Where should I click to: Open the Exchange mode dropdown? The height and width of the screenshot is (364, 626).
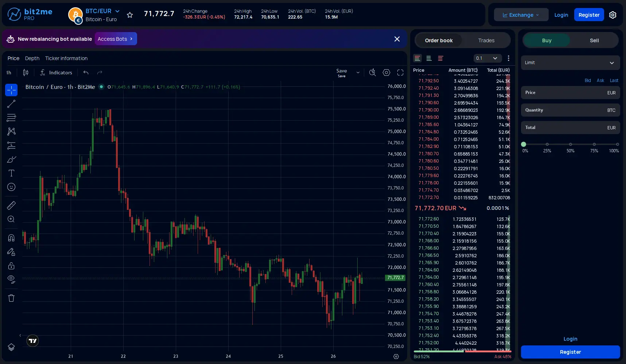point(521,15)
